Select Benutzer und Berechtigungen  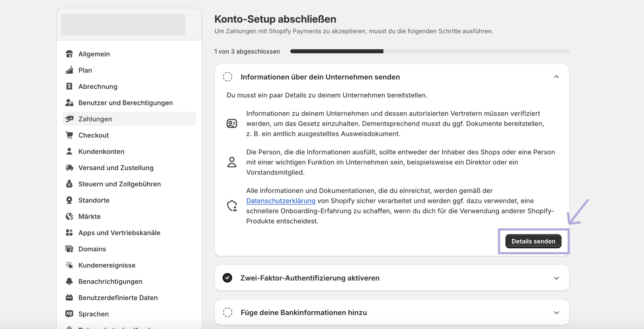tap(129, 103)
